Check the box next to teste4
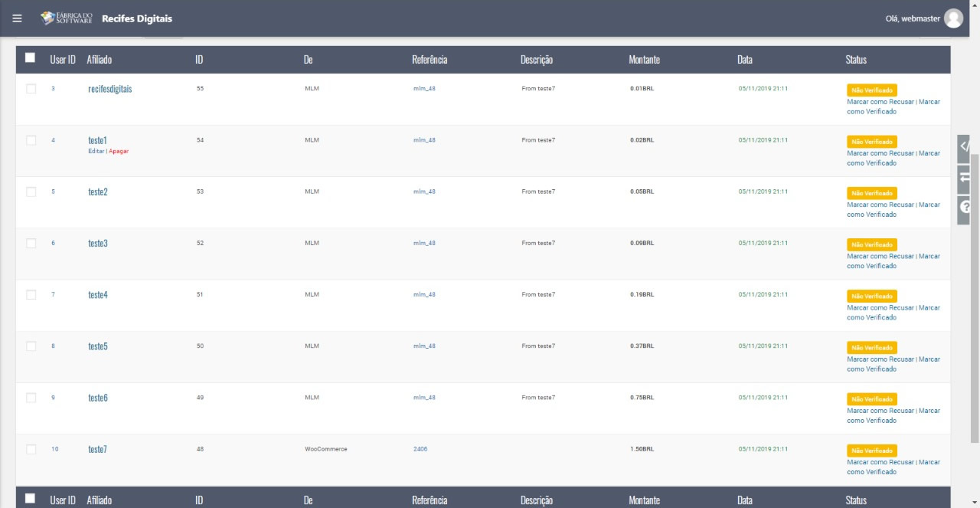The height and width of the screenshot is (508, 980). [31, 295]
